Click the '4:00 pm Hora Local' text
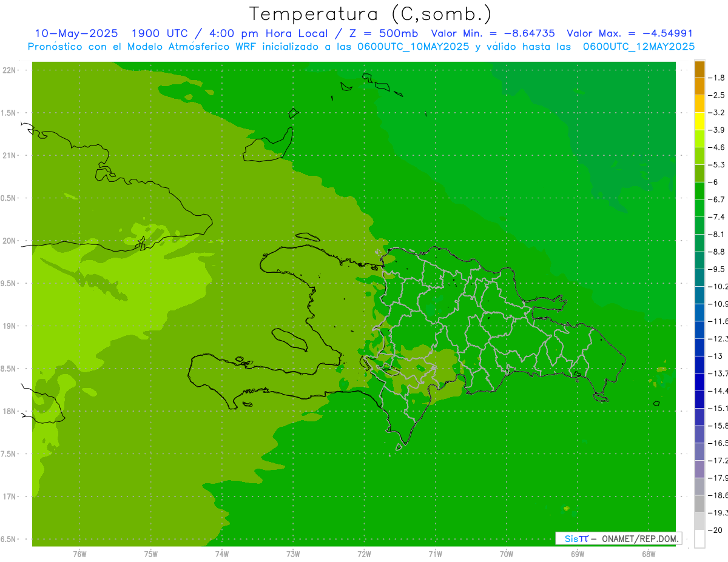 coord(268,33)
